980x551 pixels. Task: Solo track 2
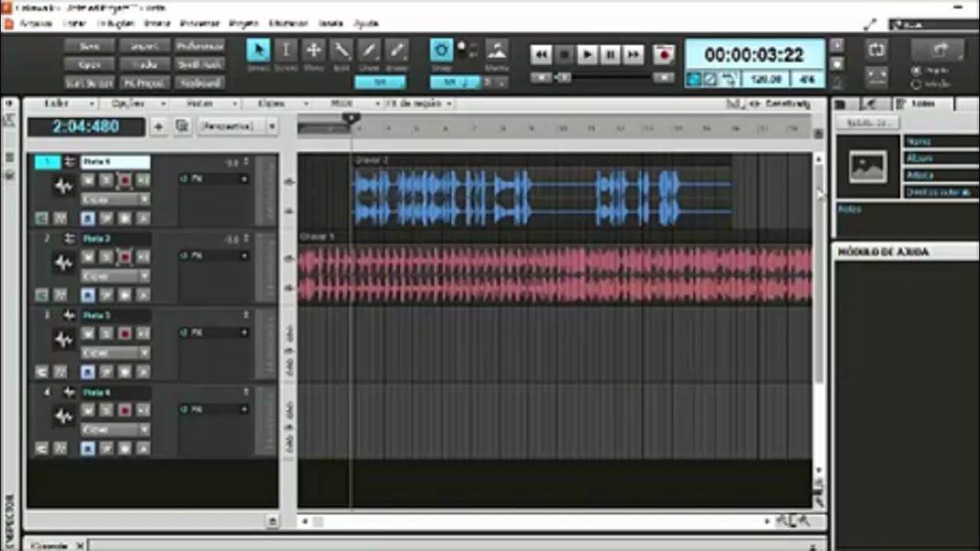pyautogui.click(x=106, y=257)
